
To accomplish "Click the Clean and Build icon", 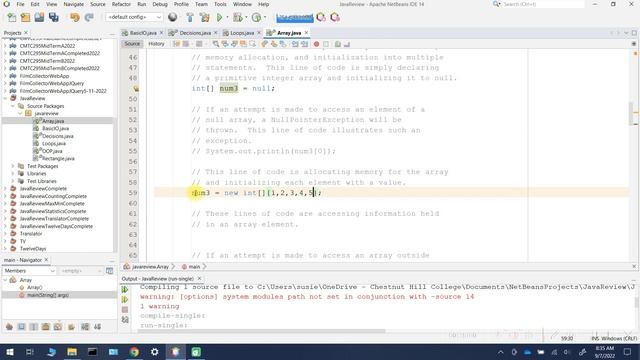I will (x=204, y=18).
